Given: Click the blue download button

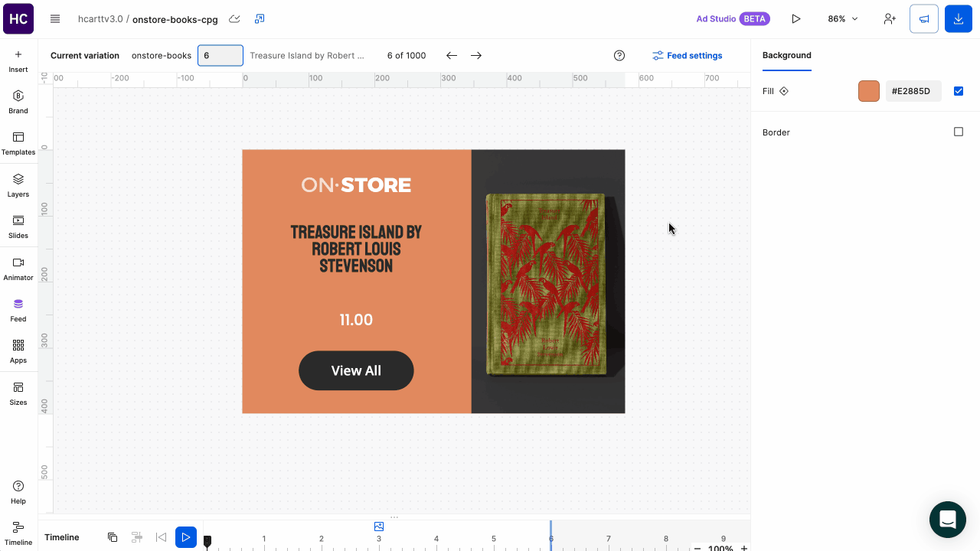Looking at the screenshot, I should [959, 19].
